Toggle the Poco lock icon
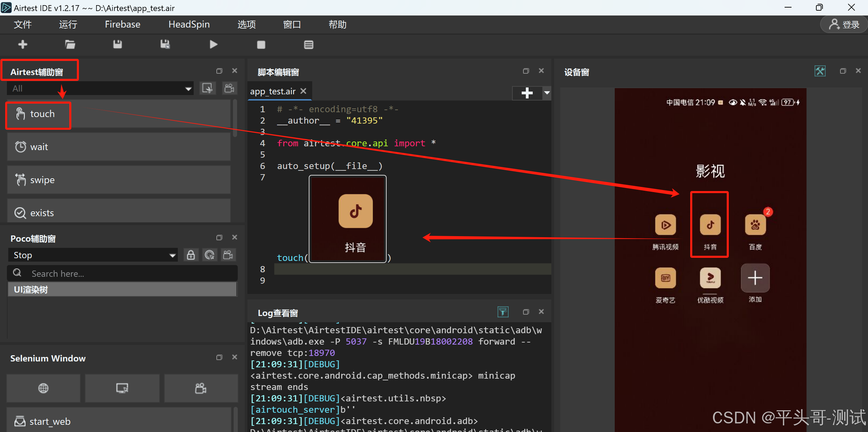868x432 pixels. (191, 255)
